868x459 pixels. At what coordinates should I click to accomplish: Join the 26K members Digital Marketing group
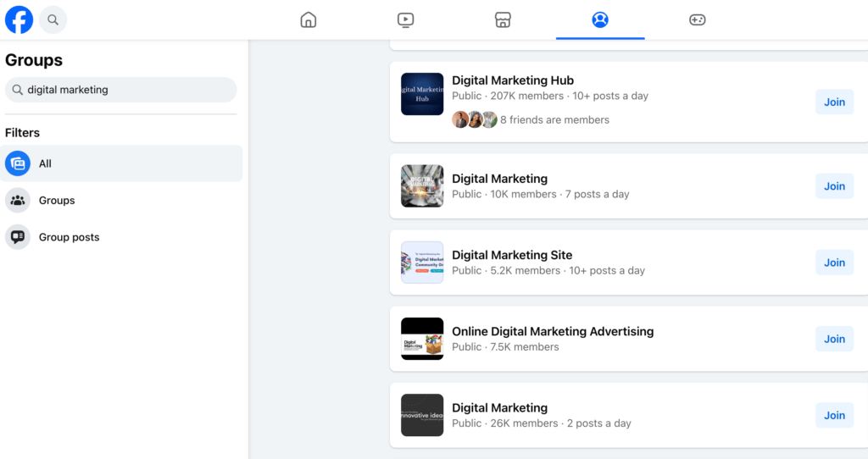pyautogui.click(x=834, y=415)
